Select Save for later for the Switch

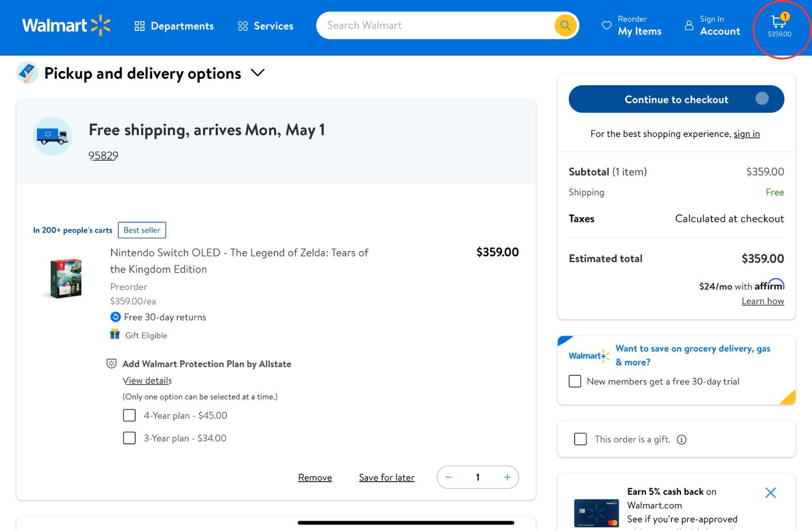pos(386,477)
